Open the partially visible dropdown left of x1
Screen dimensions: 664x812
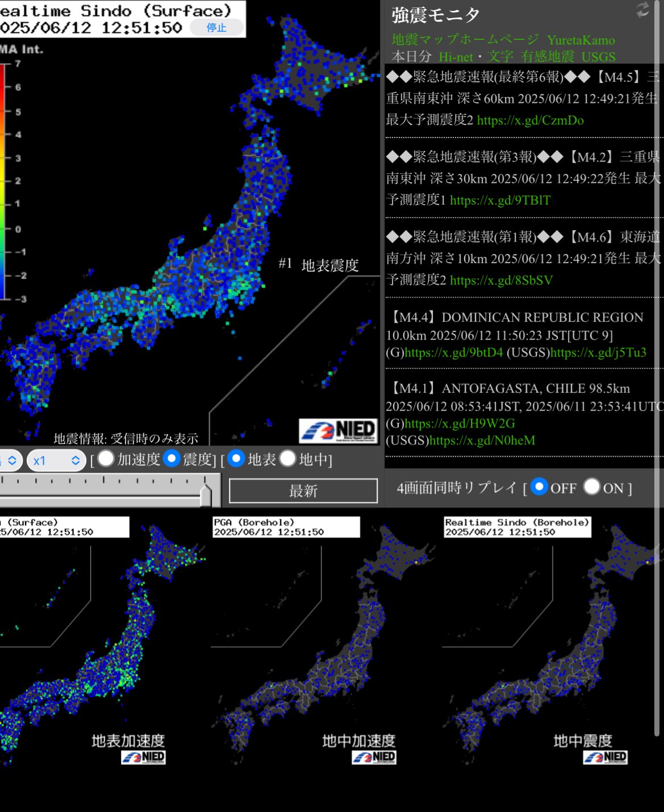coord(11,460)
